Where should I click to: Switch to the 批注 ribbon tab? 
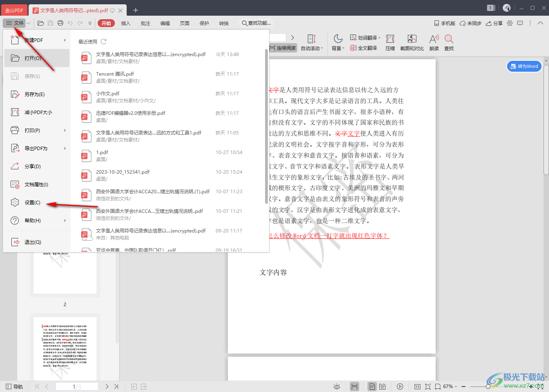tap(145, 23)
